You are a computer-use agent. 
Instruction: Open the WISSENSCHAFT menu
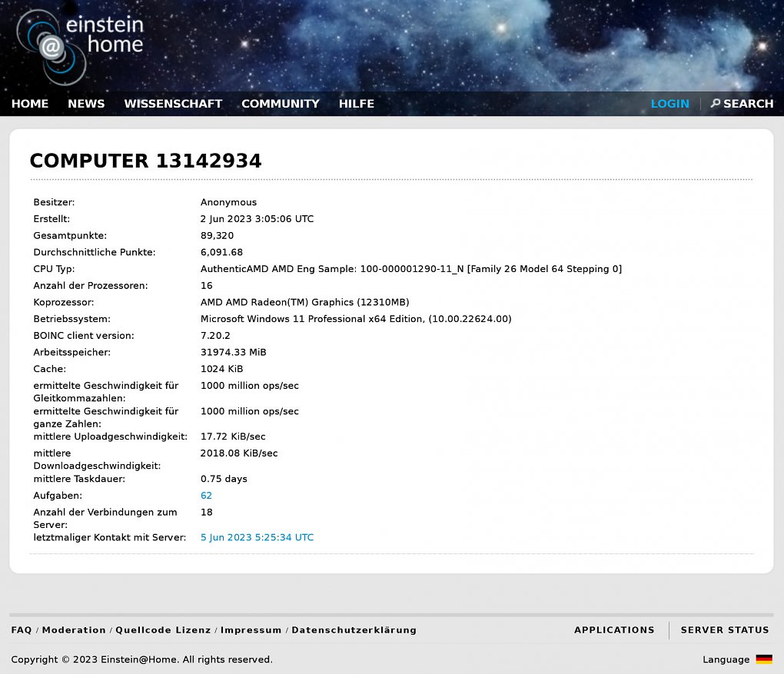coord(173,104)
